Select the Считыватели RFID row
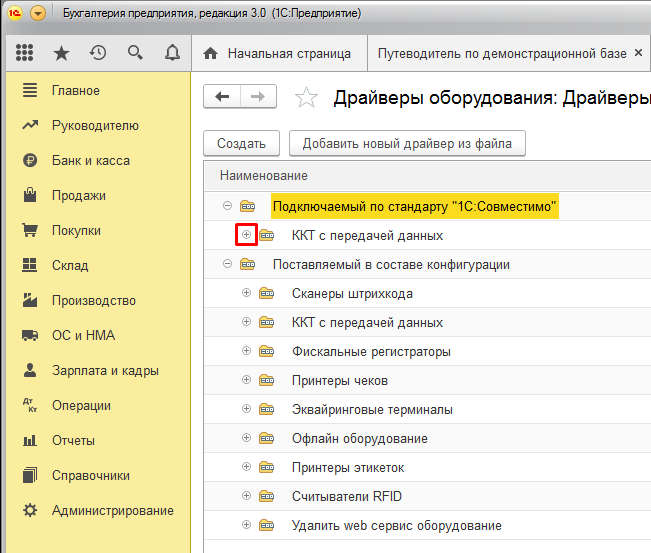The image size is (651, 553). coord(428,497)
